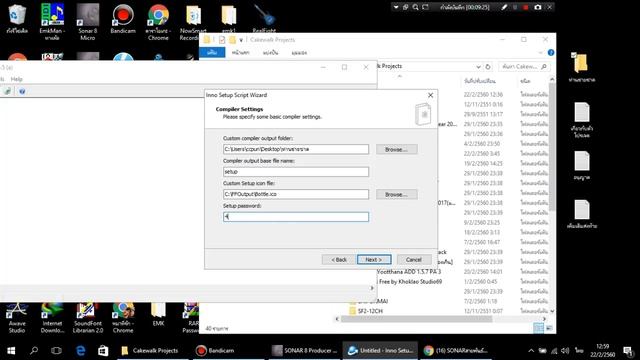Screen dimensions: 640x360
Task: Focus the compiler output base file name field
Action: (296, 172)
